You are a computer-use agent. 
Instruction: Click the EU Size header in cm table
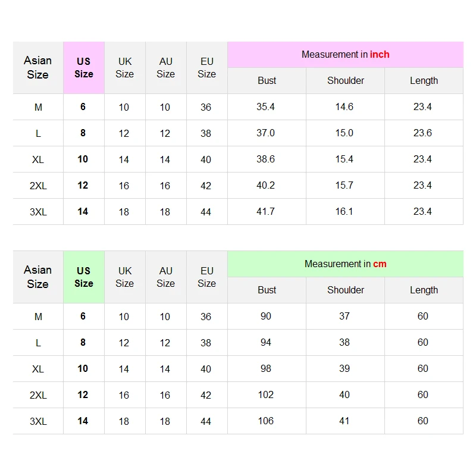207,277
